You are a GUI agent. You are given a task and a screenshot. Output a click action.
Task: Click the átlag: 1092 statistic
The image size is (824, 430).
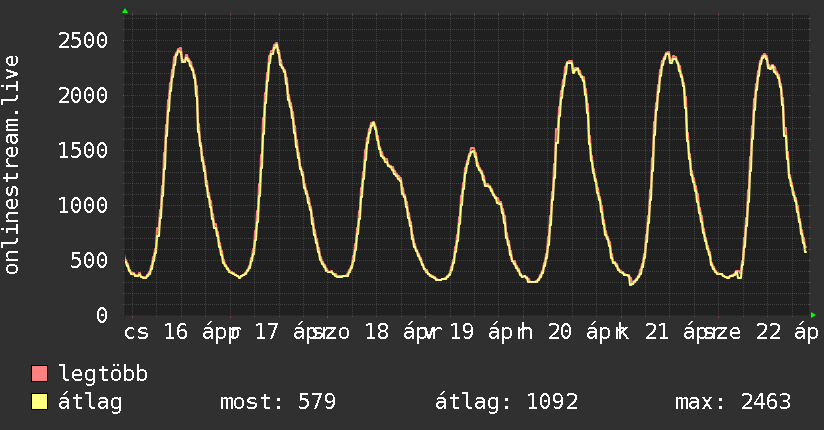(507, 402)
